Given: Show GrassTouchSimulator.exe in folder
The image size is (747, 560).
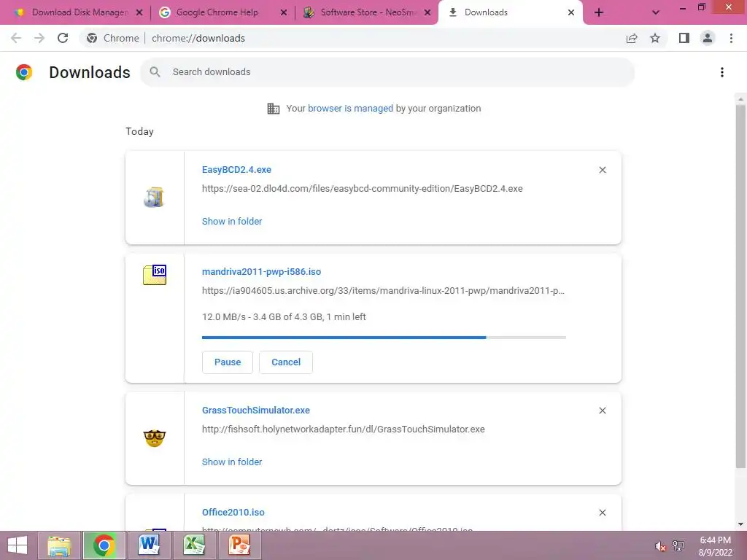Looking at the screenshot, I should coord(232,462).
